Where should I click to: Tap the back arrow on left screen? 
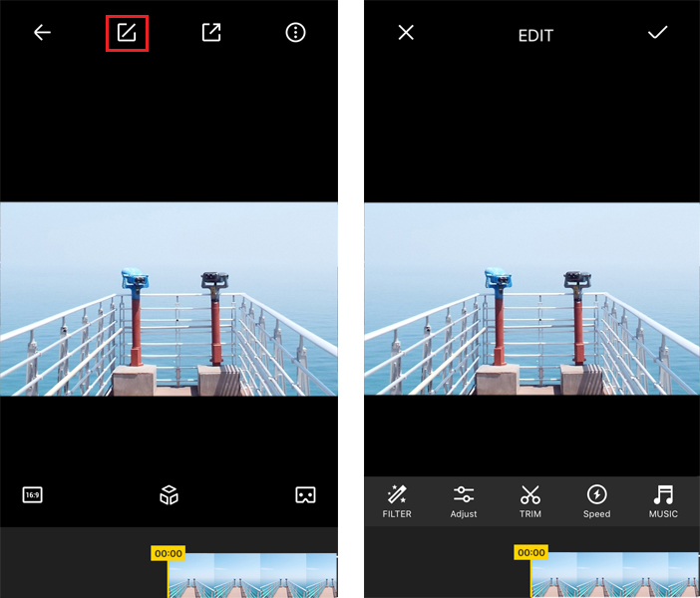pos(42,33)
